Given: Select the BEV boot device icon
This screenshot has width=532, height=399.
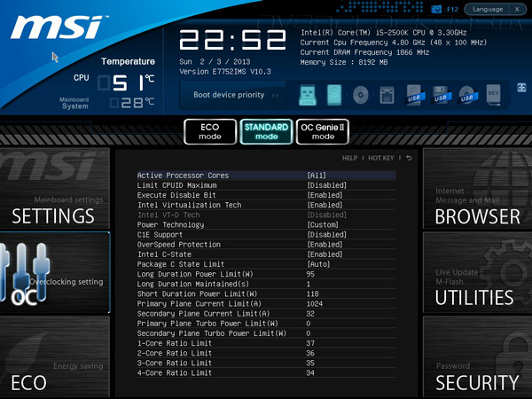Looking at the screenshot, I should pyautogui.click(x=493, y=95).
